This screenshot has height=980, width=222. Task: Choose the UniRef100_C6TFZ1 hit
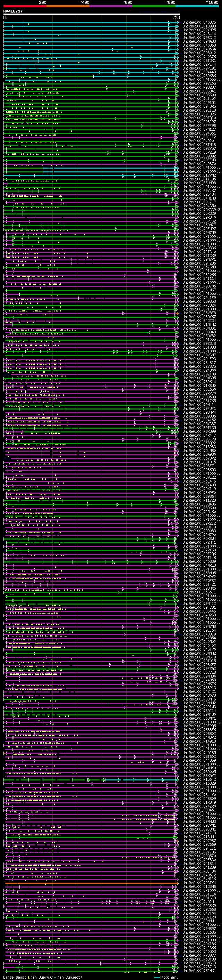point(199,585)
